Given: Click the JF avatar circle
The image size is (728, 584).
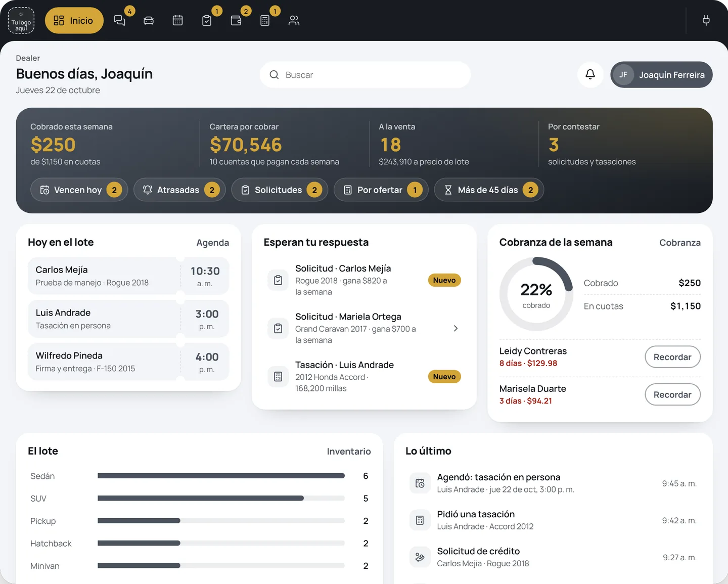Looking at the screenshot, I should click(x=623, y=75).
